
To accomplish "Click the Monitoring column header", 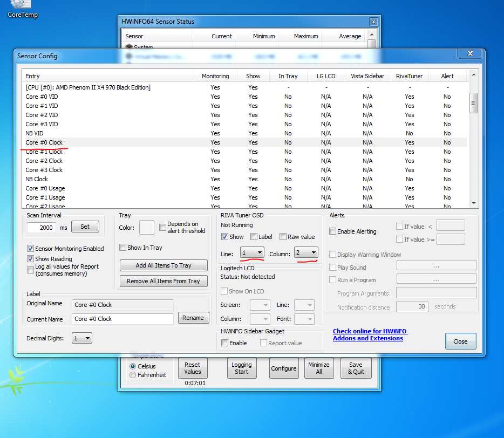I will coord(215,76).
